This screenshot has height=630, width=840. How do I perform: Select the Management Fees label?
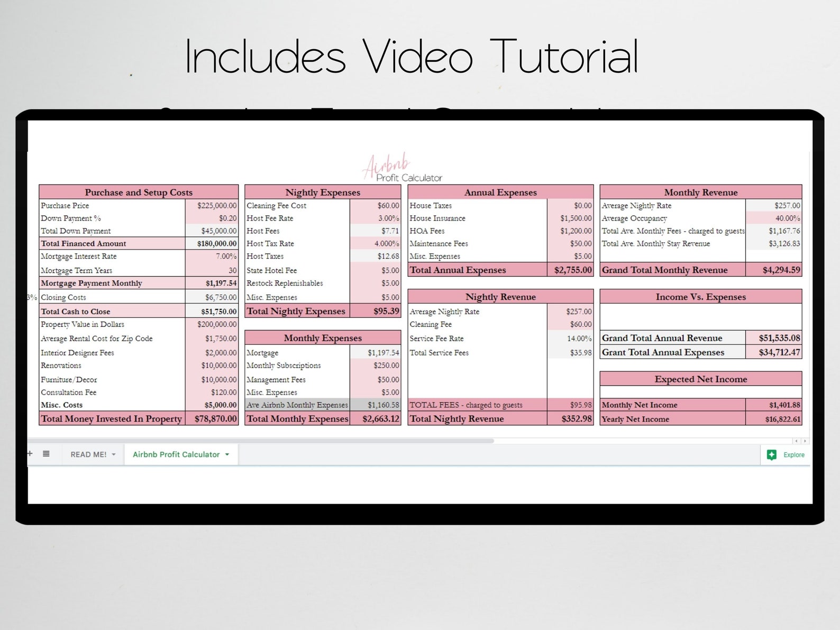click(x=276, y=380)
